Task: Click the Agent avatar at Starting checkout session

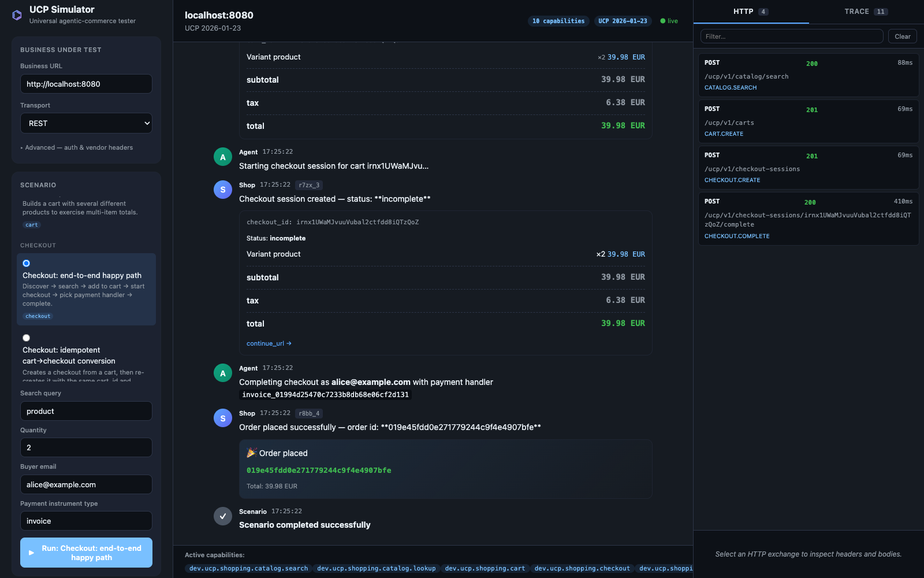Action: (223, 157)
